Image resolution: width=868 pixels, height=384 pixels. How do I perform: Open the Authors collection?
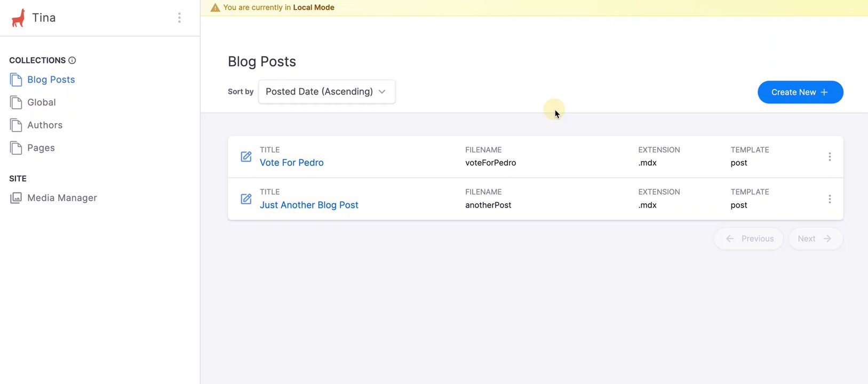(x=45, y=125)
